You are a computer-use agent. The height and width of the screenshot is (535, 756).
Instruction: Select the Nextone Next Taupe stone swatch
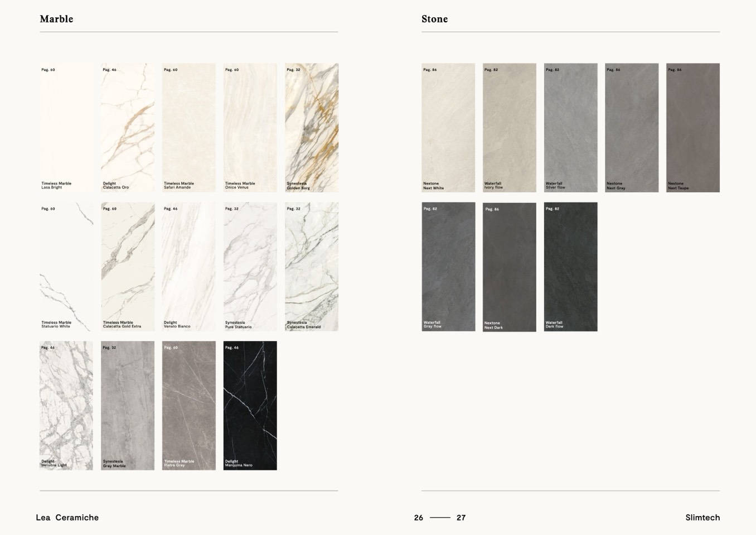(x=693, y=127)
